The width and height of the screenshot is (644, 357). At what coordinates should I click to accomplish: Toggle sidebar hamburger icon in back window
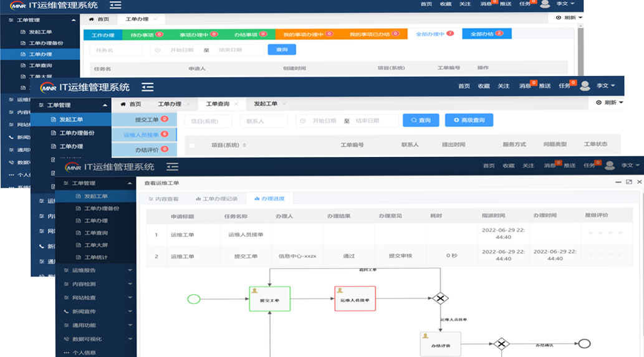115,5
